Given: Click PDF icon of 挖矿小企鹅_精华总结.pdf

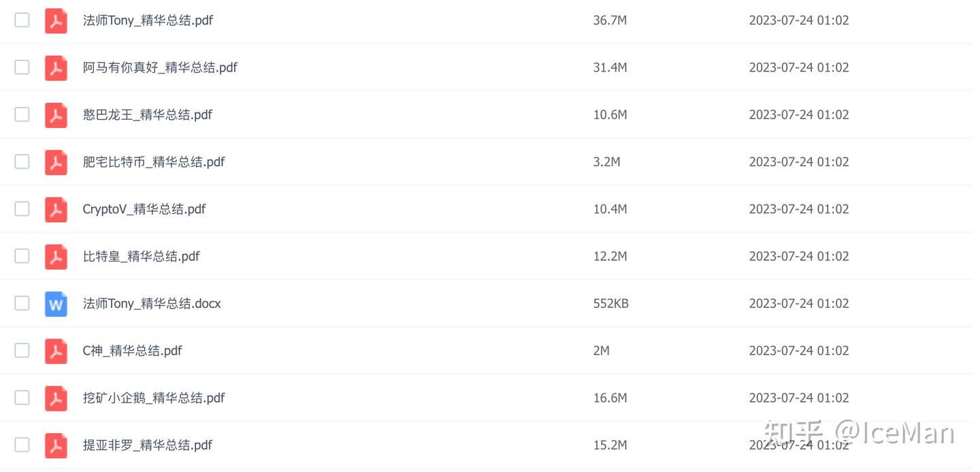Looking at the screenshot, I should (x=56, y=398).
